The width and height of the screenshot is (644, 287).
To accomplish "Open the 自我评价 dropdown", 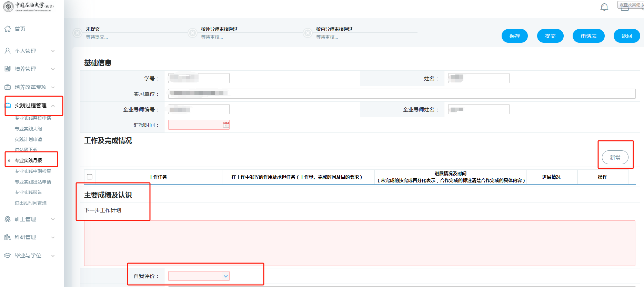I will (199, 276).
